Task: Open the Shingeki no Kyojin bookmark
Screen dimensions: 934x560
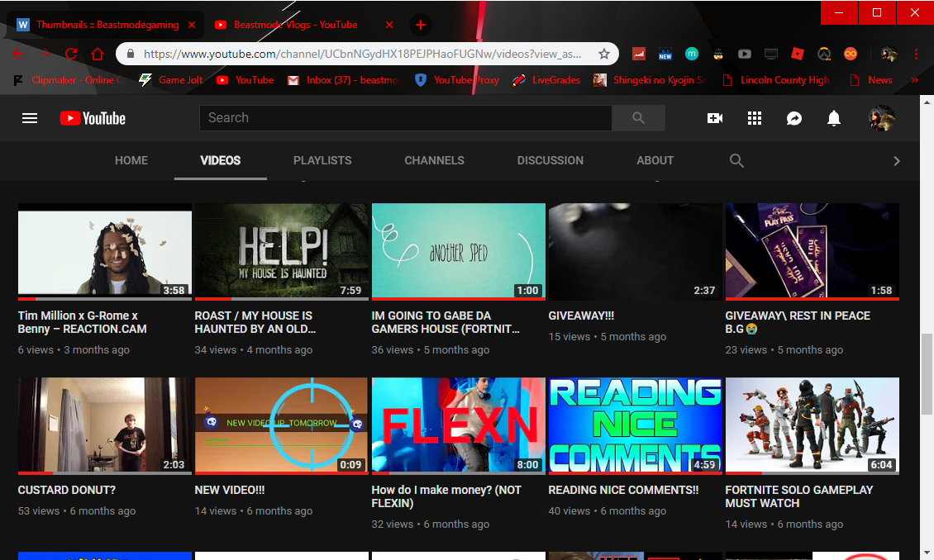Action: tap(650, 80)
